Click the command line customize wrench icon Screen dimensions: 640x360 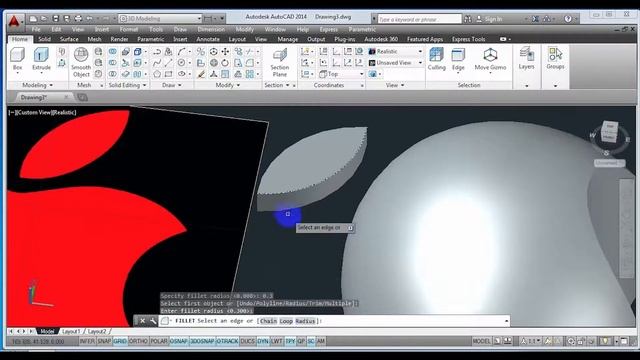(x=153, y=321)
